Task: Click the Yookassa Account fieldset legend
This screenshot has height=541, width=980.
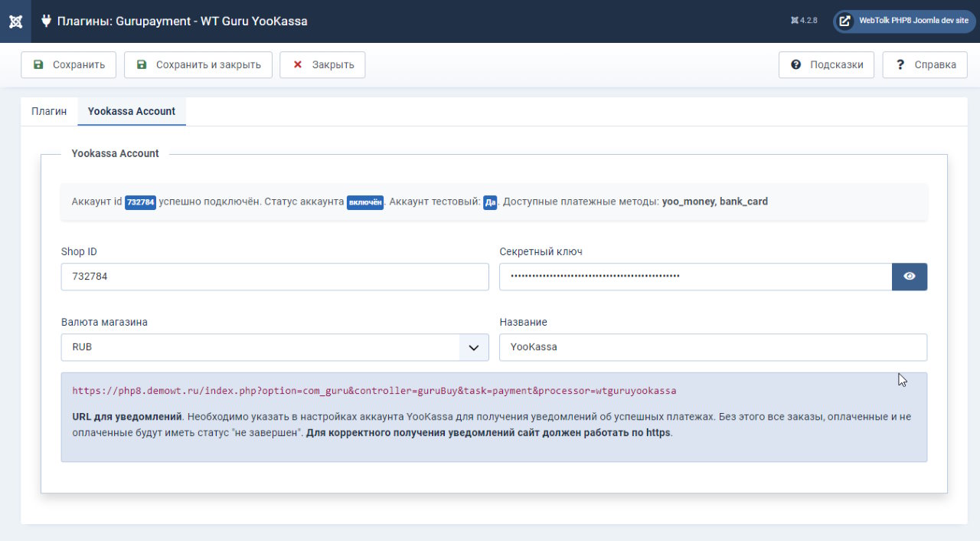Action: [116, 153]
